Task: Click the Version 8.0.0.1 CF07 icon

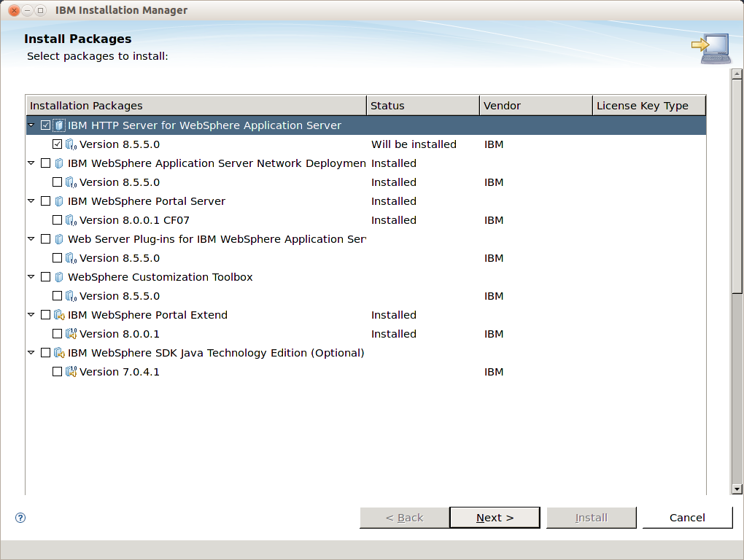Action: (x=71, y=220)
